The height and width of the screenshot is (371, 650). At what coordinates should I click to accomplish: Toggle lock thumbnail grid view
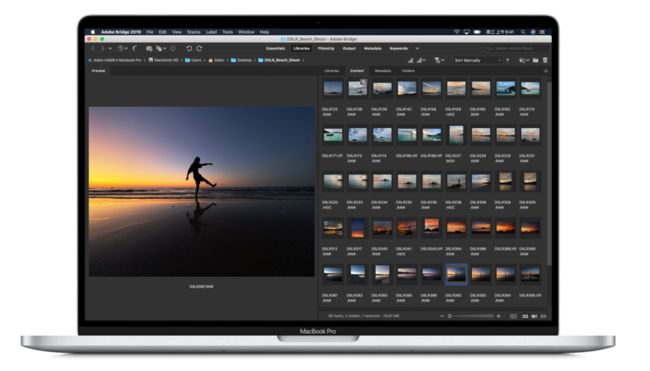click(513, 316)
